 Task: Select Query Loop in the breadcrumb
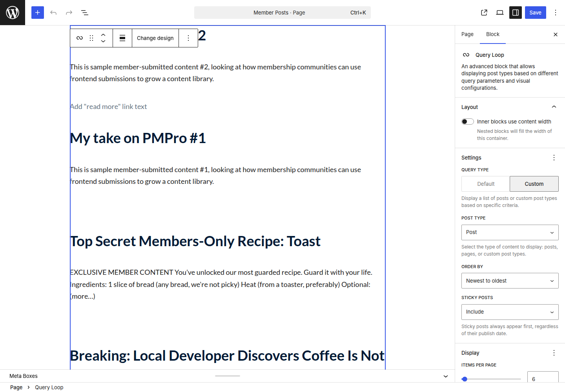49,387
